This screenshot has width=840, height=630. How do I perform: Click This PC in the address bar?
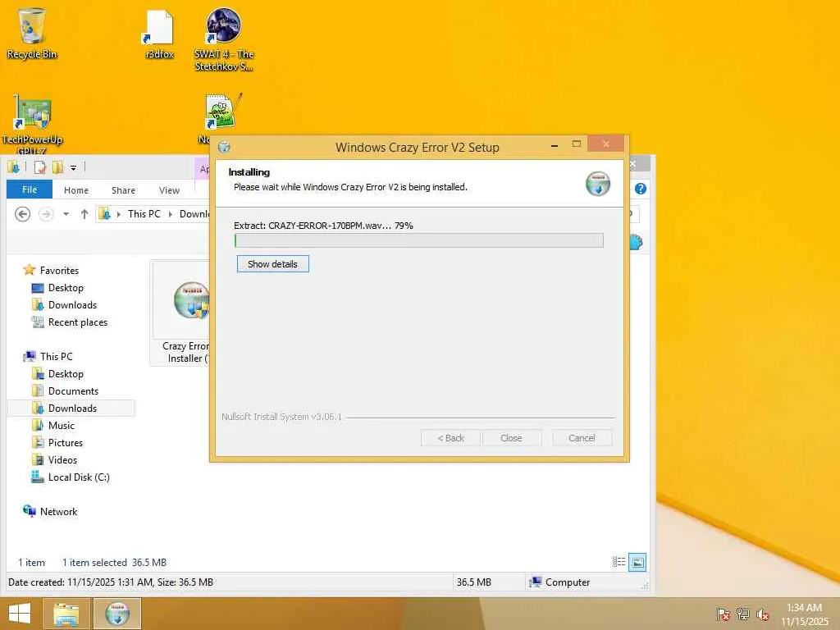pyautogui.click(x=144, y=214)
